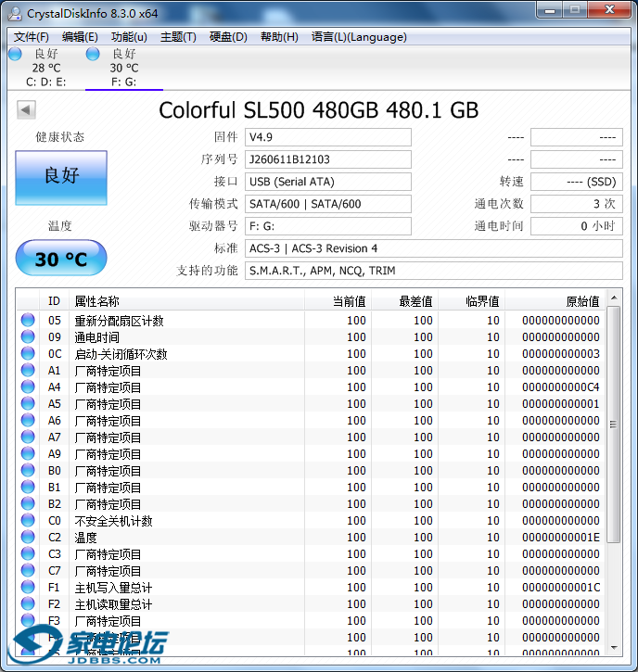
Task: Click the serial number field J260611B12103
Action: [328, 159]
